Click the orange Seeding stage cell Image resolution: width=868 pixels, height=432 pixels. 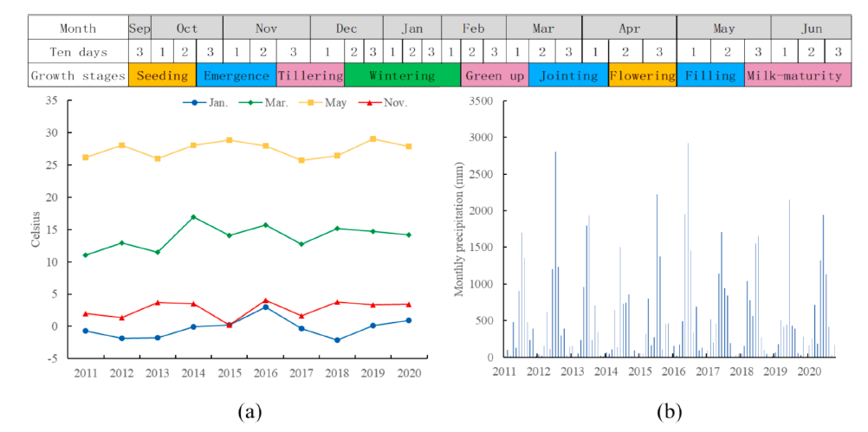point(162,75)
